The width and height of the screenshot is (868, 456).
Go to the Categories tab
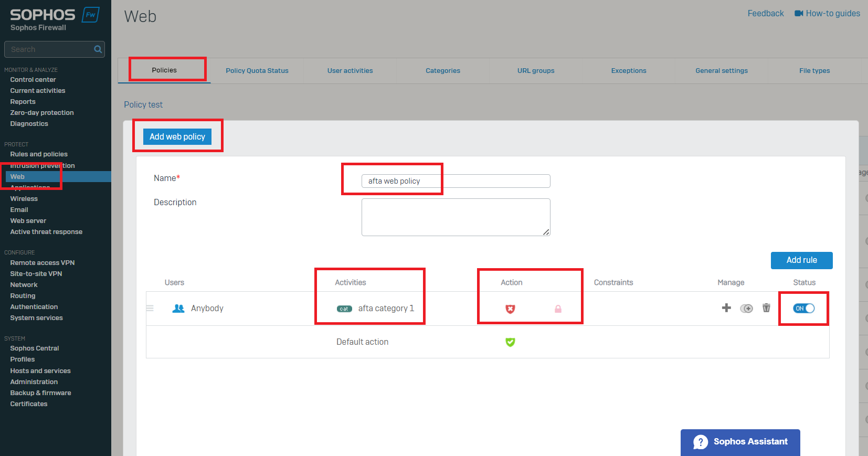coord(443,71)
